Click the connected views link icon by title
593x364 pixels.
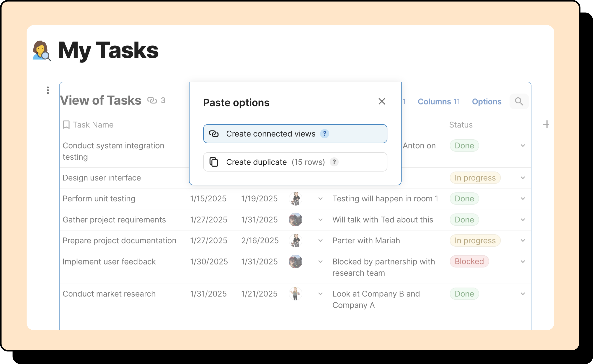[x=152, y=100]
